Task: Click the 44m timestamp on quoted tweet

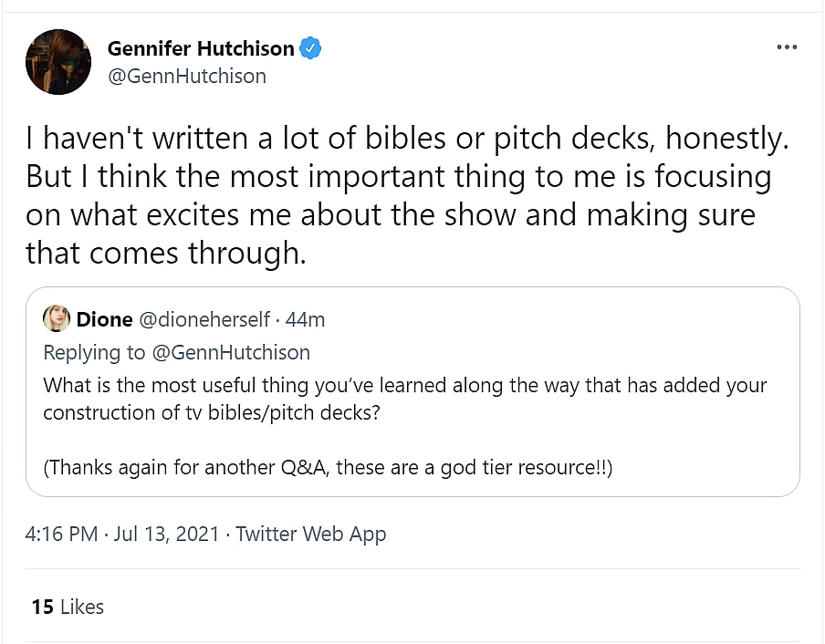Action: click(x=306, y=319)
